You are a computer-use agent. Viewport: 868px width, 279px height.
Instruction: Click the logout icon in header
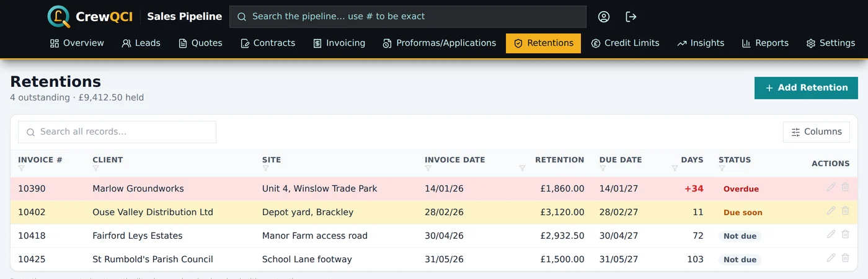tap(631, 17)
